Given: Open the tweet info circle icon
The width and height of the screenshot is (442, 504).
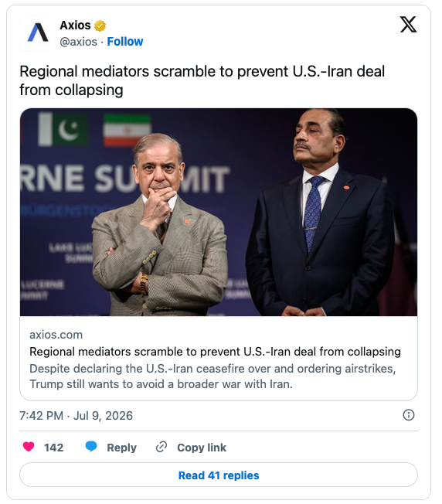Looking at the screenshot, I should point(408,415).
